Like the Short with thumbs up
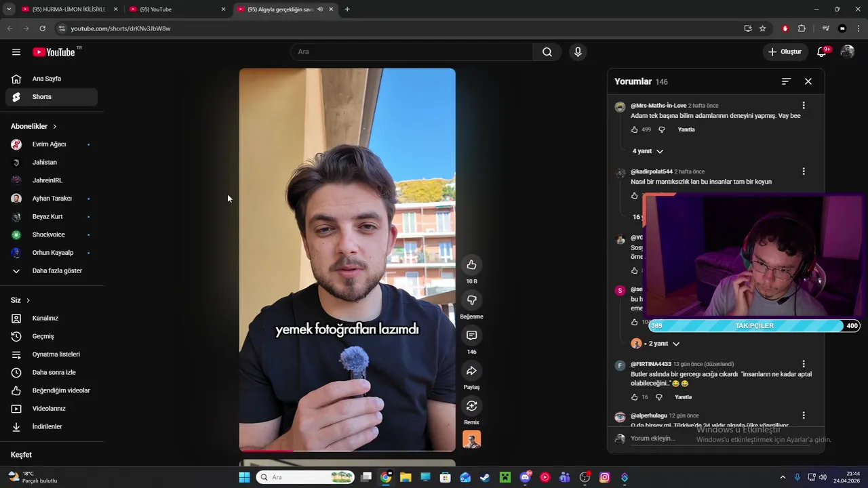 (471, 265)
